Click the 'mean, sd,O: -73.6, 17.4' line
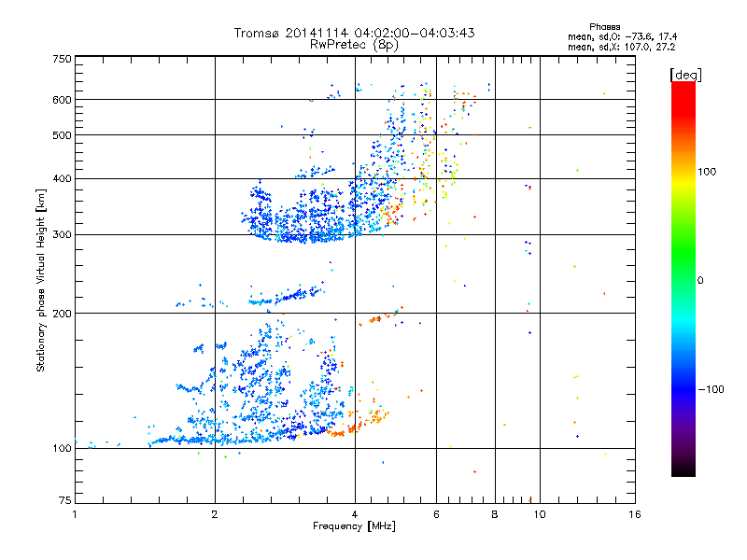Screen dimensions: 747x560 [x=622, y=36]
